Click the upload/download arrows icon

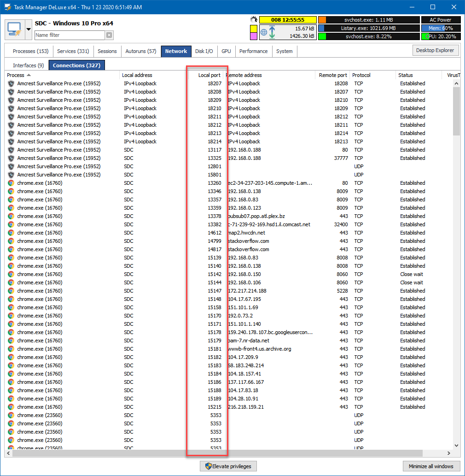[272, 32]
